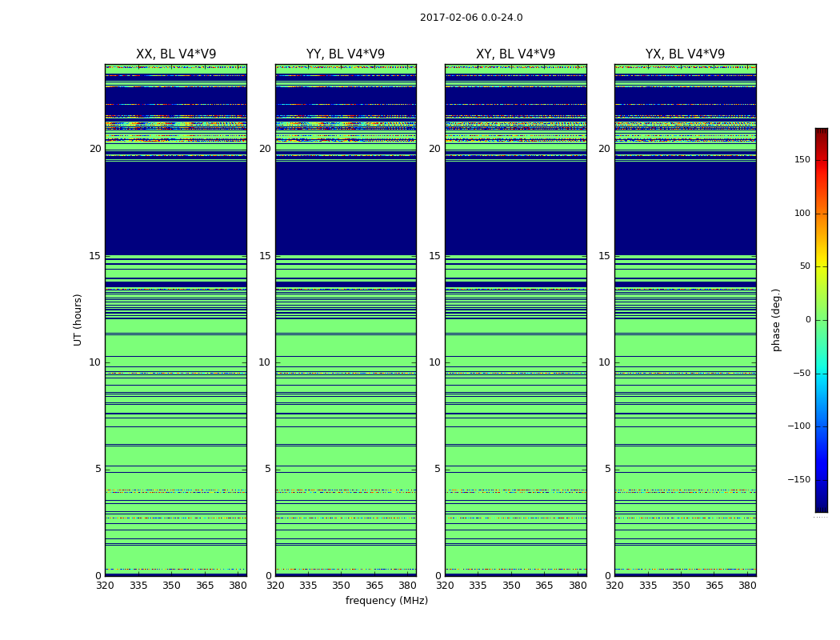Click the XY, BL V4*V9 panel title
Viewport: 840px width, 640px height.
[515, 54]
